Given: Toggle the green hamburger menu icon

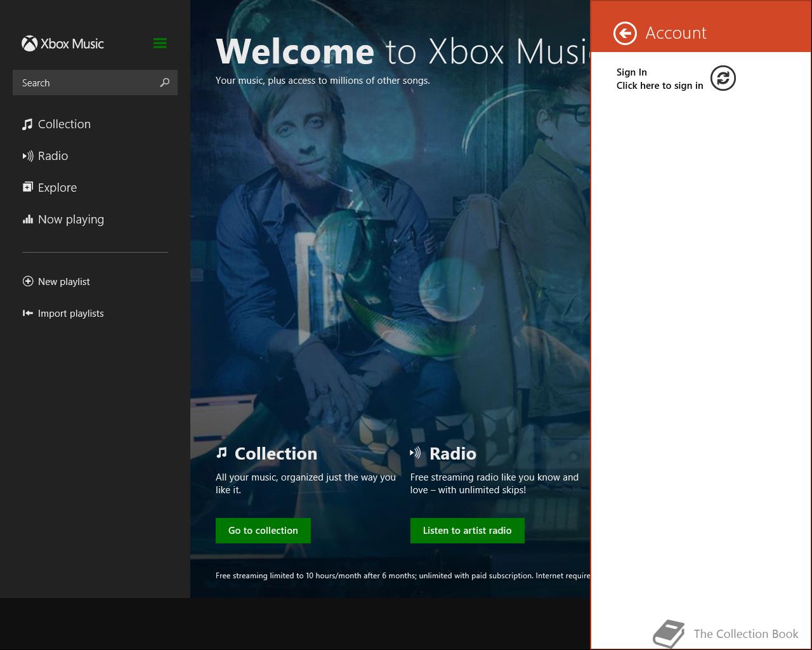Looking at the screenshot, I should [160, 43].
